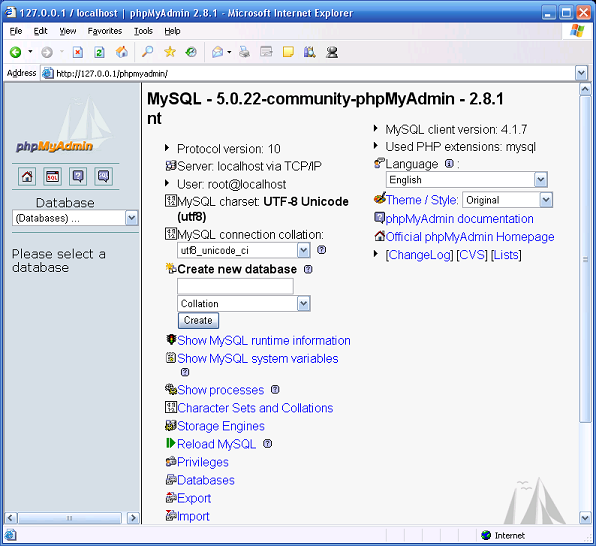596x546 pixels.
Task: Expand the address bar history dropdown
Action: (x=582, y=73)
